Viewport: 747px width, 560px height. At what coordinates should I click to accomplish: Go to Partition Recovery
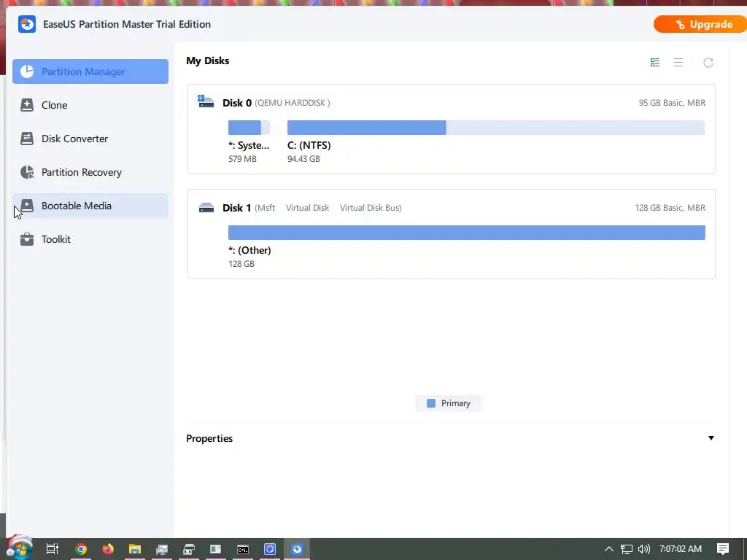click(90, 172)
